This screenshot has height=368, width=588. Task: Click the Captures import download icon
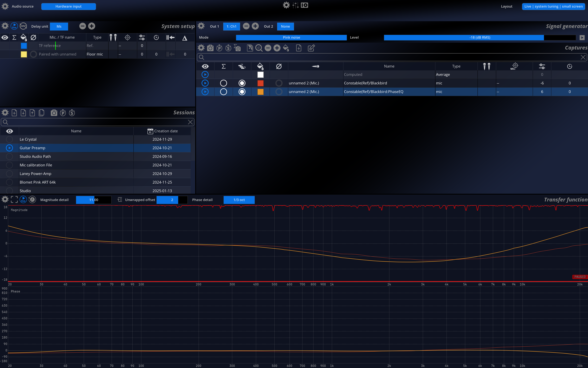(x=299, y=48)
